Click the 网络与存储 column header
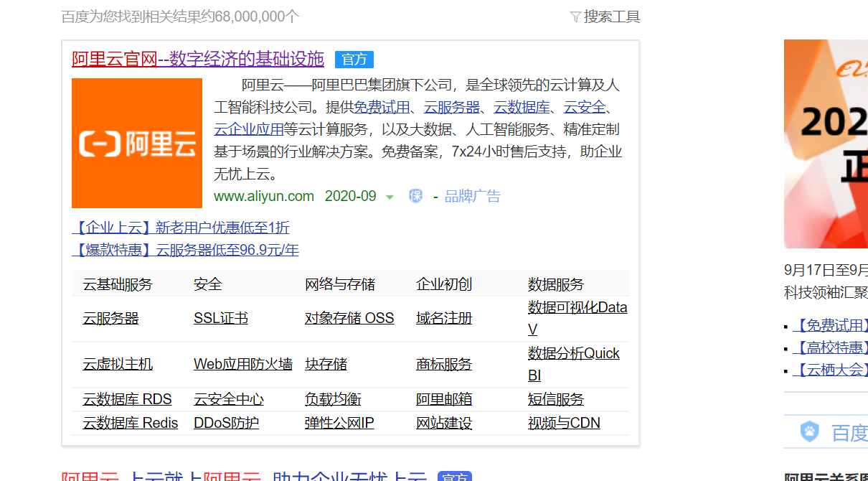The image size is (868, 481). tap(340, 284)
